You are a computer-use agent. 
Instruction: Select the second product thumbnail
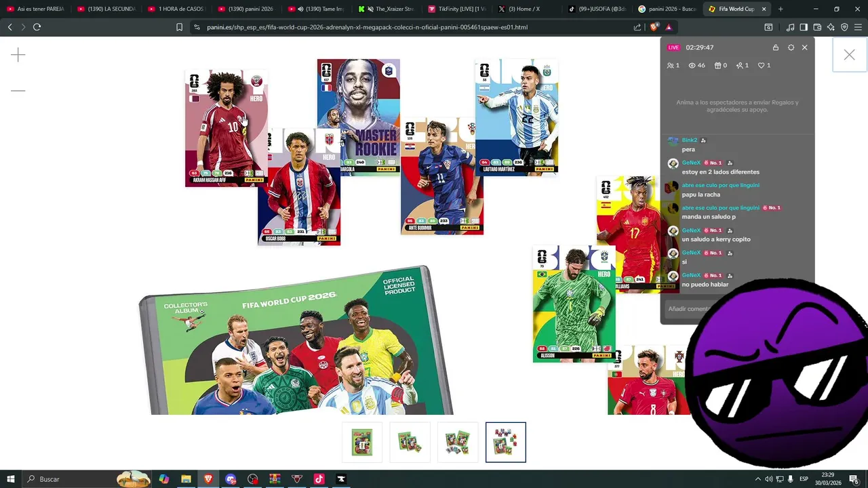(410, 442)
